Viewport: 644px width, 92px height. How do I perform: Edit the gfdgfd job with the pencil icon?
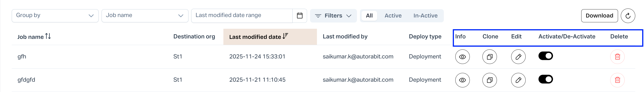point(518,80)
